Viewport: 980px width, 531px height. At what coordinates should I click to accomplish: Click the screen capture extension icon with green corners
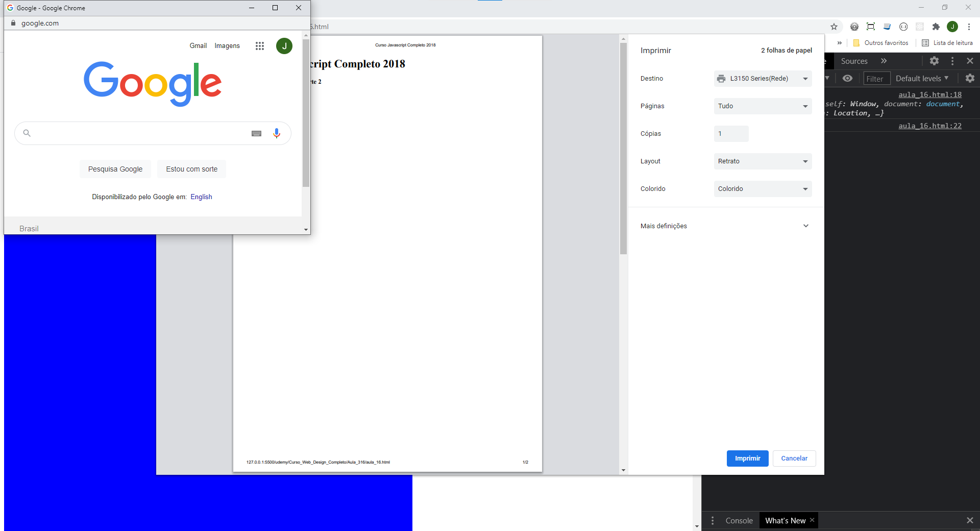point(871,27)
